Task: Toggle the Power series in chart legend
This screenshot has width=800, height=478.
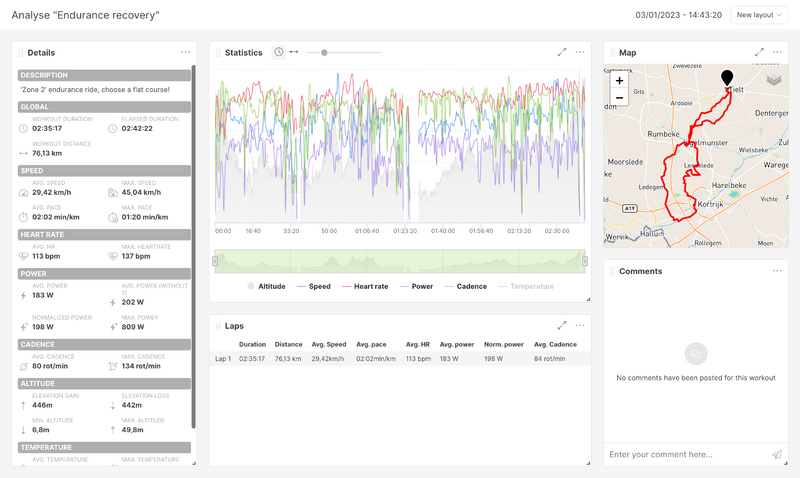Action: coord(416,286)
